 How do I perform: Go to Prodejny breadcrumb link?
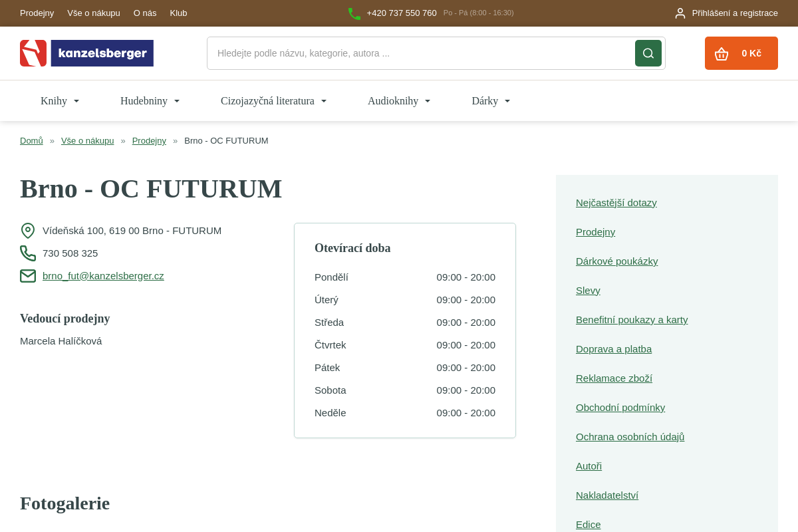point(149,141)
